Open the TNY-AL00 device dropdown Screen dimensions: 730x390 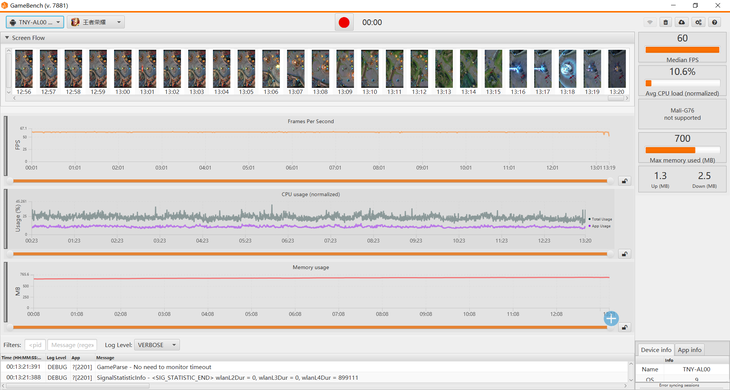coord(35,22)
